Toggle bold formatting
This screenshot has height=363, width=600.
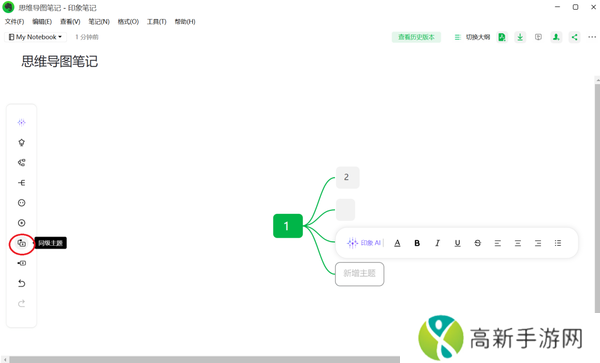point(417,243)
